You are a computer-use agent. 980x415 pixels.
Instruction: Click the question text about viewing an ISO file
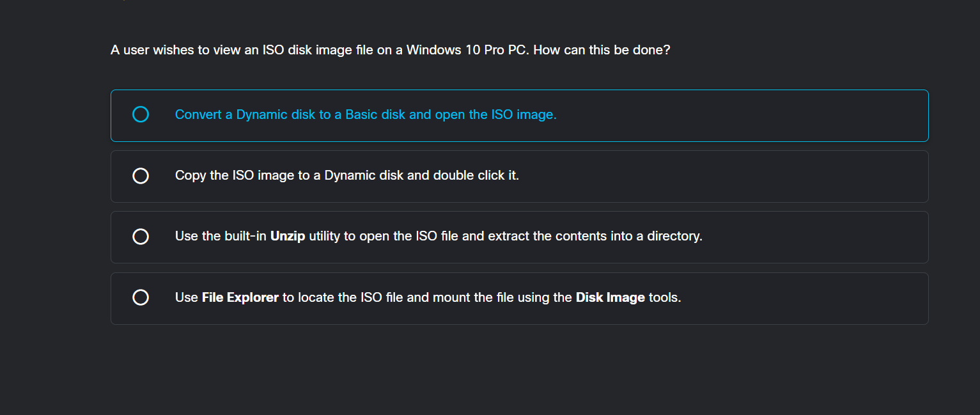(x=391, y=49)
